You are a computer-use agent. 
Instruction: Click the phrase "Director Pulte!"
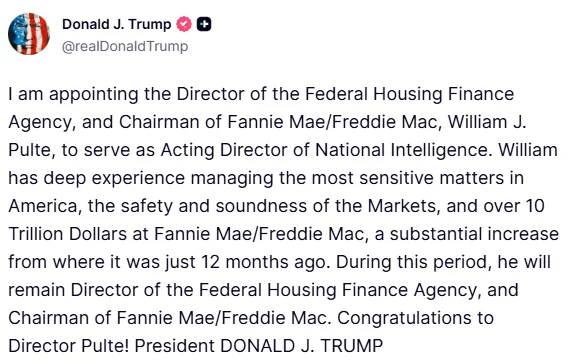pos(68,346)
